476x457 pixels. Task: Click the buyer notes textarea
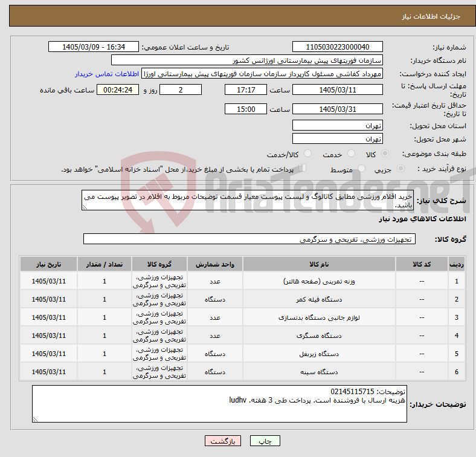tap(219, 404)
